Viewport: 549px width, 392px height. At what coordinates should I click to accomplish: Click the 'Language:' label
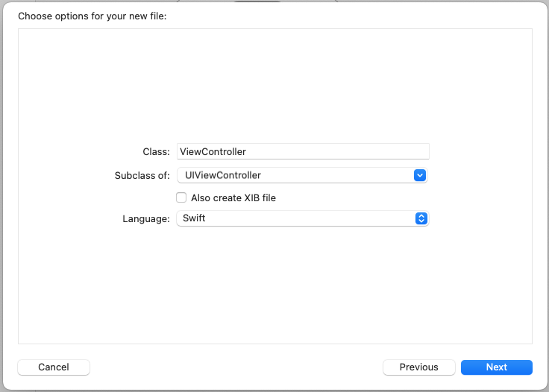point(146,219)
